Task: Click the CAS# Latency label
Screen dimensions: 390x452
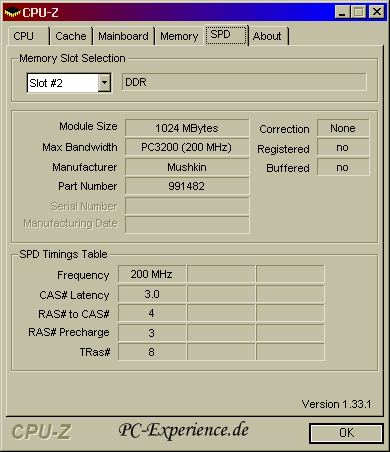Action: click(x=74, y=295)
